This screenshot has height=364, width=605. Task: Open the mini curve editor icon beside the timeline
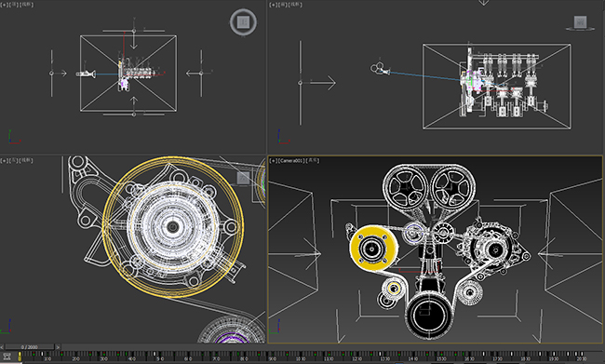(7, 356)
